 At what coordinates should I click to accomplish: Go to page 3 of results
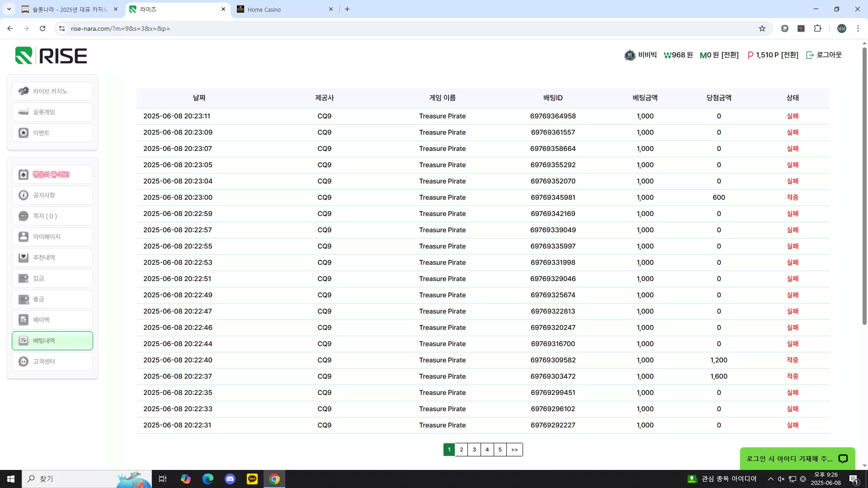[x=474, y=450]
